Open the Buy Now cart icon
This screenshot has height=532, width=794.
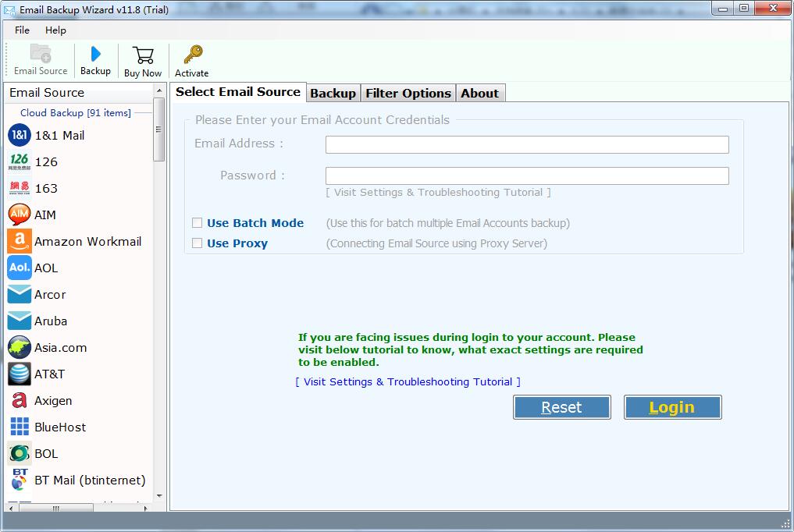coord(143,55)
